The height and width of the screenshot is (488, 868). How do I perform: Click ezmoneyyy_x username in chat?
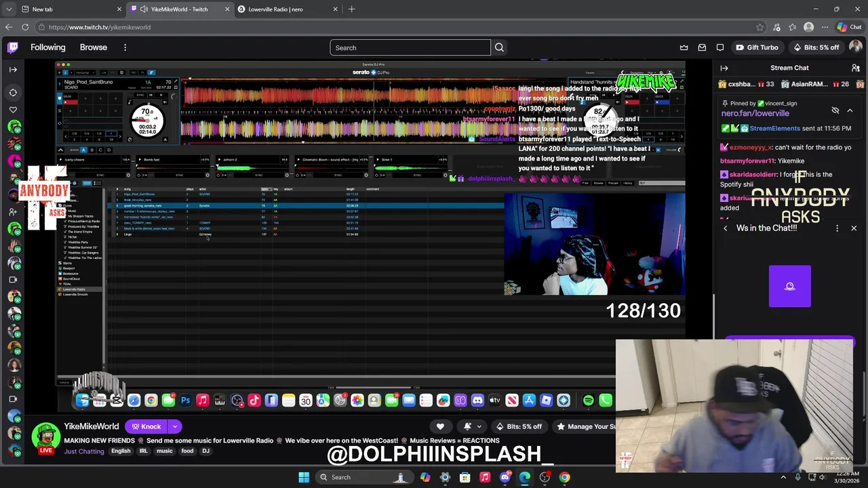[751, 147]
